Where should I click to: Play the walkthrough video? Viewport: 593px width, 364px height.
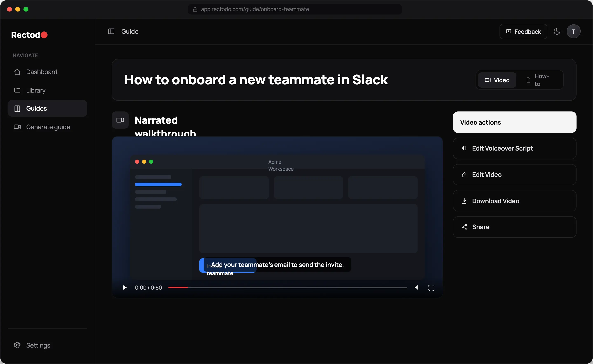124,287
